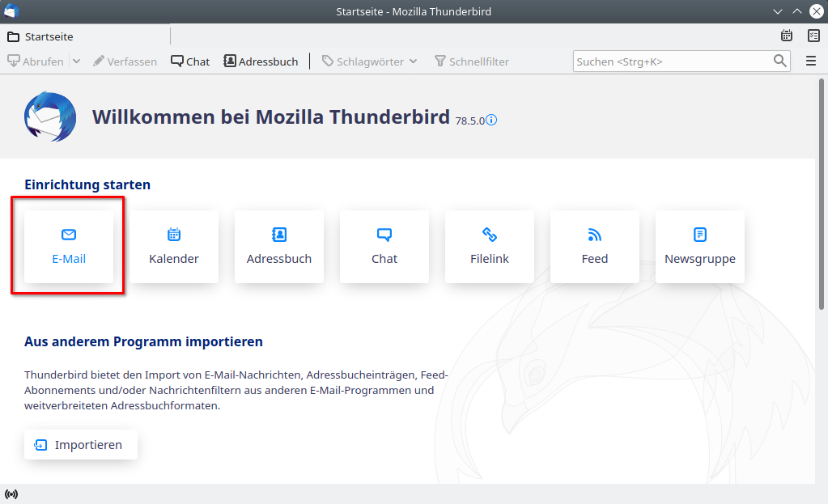Viewport: 828px width, 504px height.
Task: Open the Feed setup tile
Action: click(595, 247)
